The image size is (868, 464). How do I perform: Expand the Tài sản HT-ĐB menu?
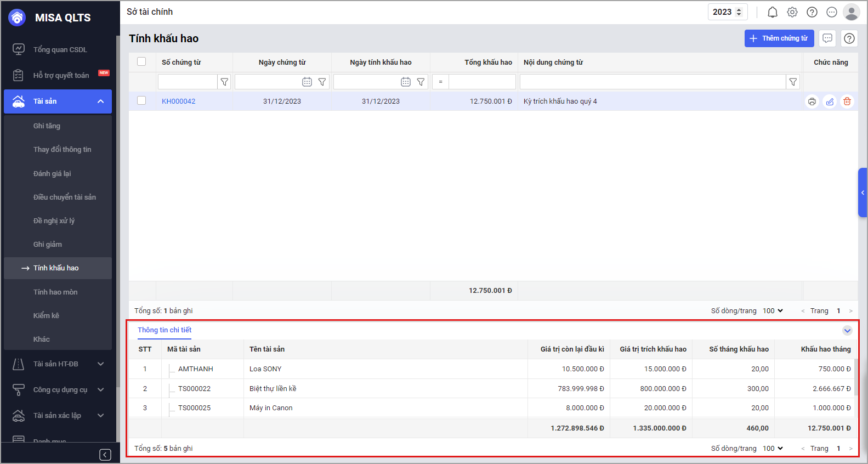point(100,364)
